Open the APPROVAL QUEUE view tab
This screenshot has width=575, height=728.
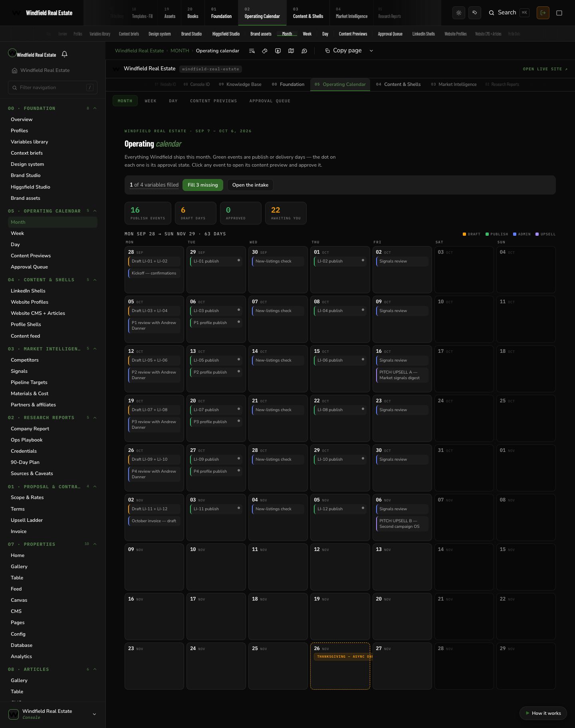(270, 101)
